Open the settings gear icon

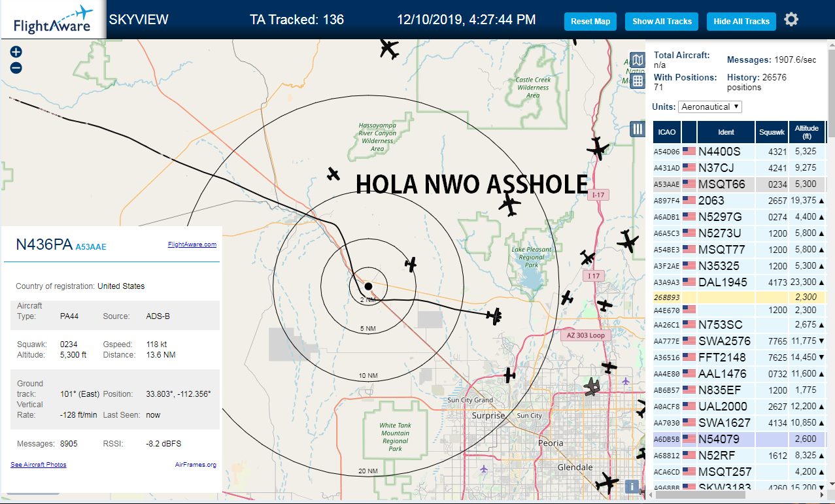[x=791, y=20]
